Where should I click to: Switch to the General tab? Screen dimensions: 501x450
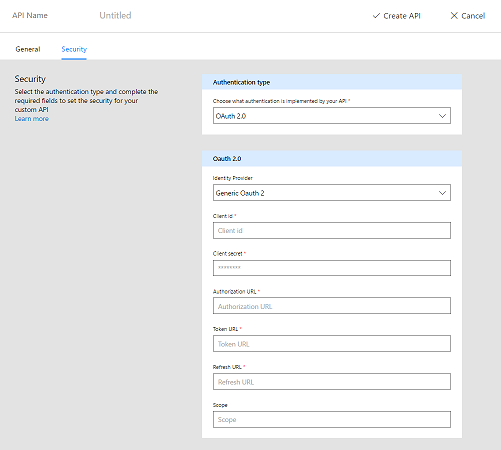(x=28, y=49)
